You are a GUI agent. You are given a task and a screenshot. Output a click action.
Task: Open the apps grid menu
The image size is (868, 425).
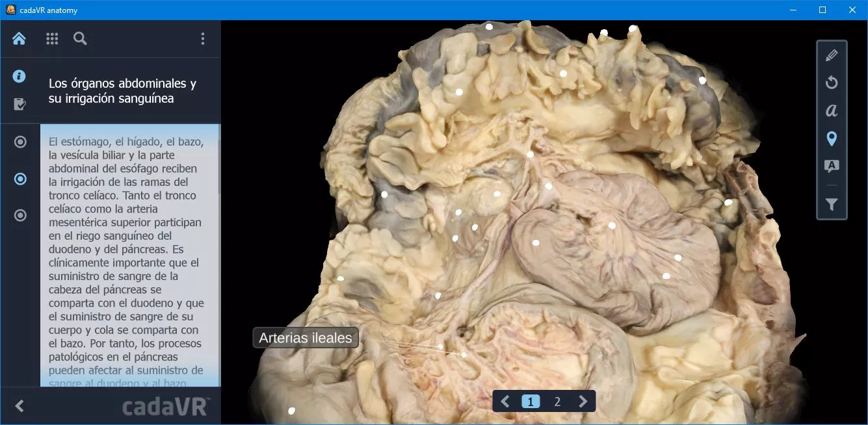(x=52, y=39)
